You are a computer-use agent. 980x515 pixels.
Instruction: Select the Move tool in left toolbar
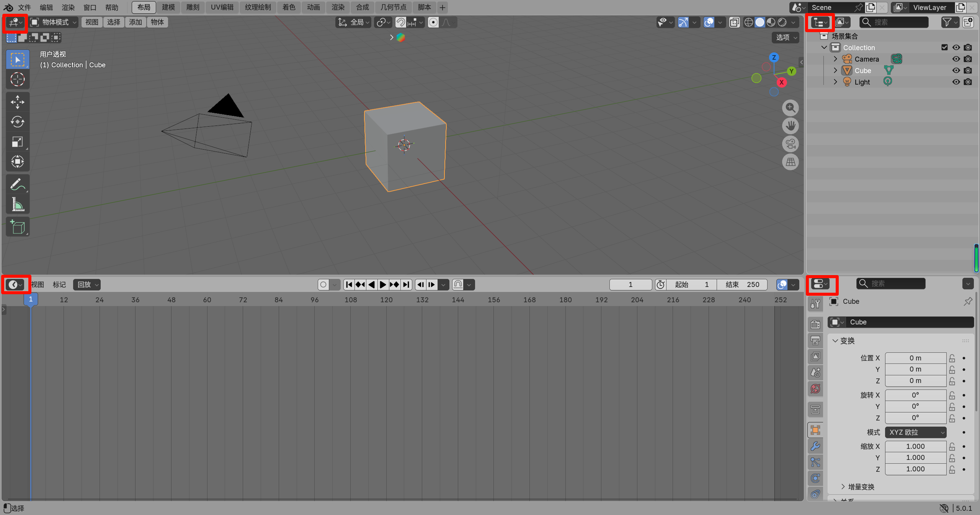click(x=17, y=102)
